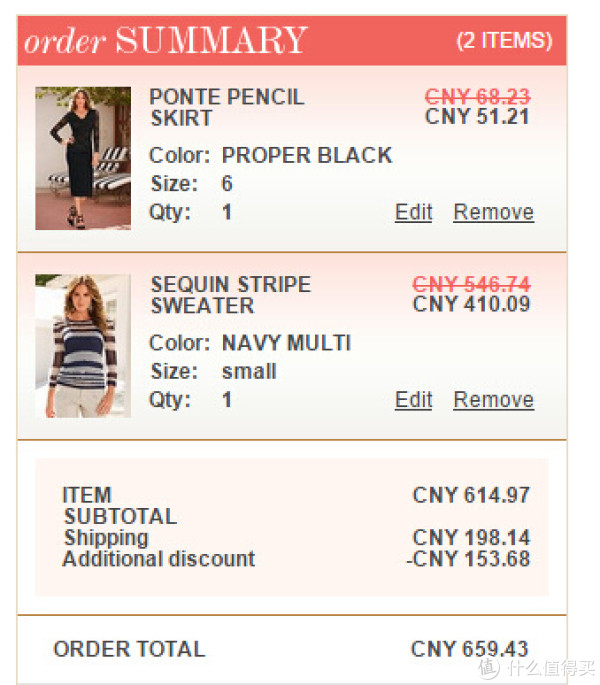Click the Additional discount label
The image size is (600, 685).
(159, 559)
